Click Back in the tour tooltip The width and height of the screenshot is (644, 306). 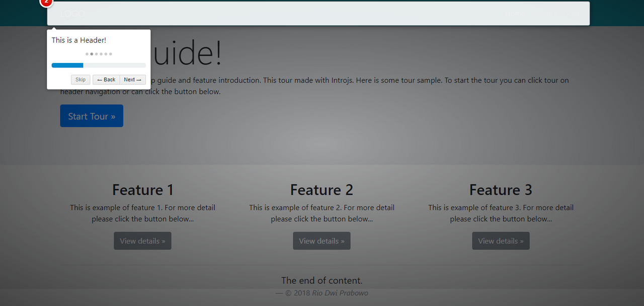[106, 80]
